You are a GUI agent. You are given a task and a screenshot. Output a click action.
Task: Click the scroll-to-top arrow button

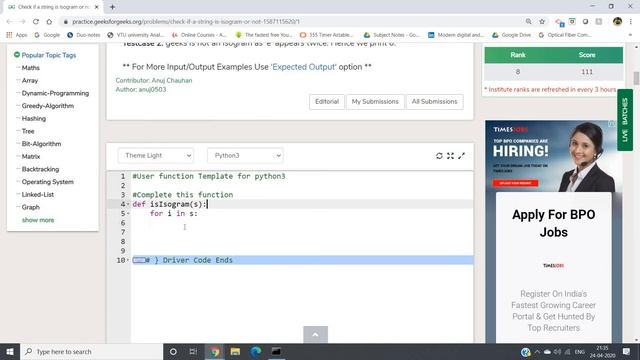tap(316, 335)
